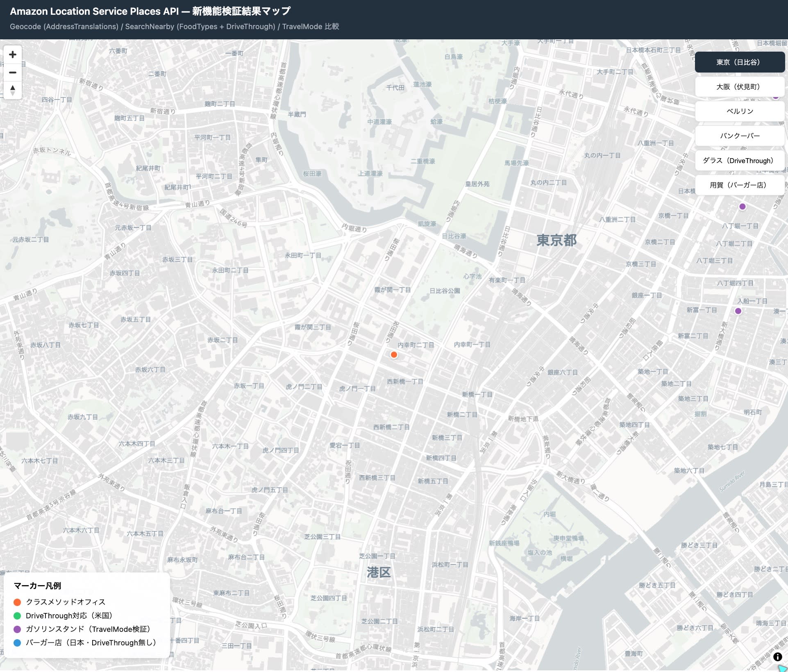Image resolution: width=788 pixels, height=672 pixels.
Task: Click the 港区 map label
Action: pyautogui.click(x=379, y=572)
